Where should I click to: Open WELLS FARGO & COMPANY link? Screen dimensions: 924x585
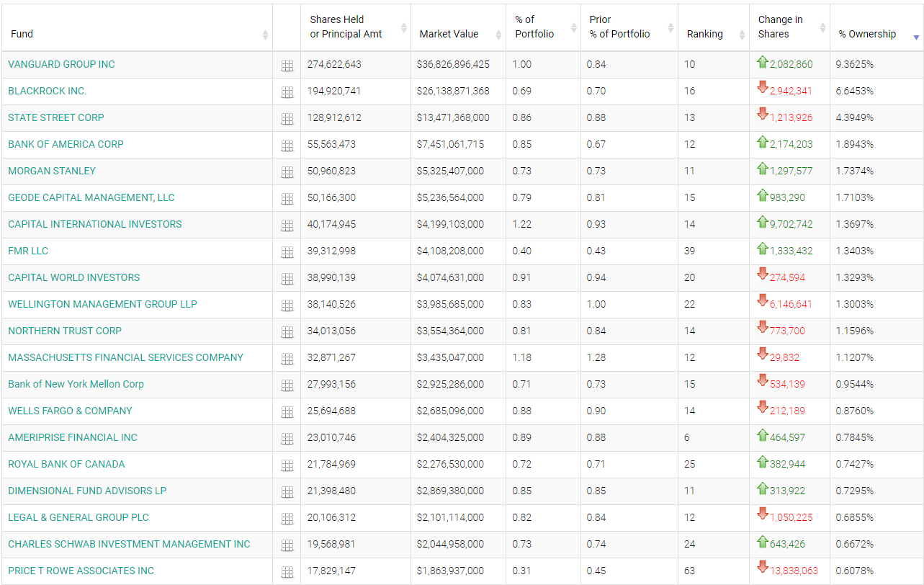pyautogui.click(x=70, y=411)
